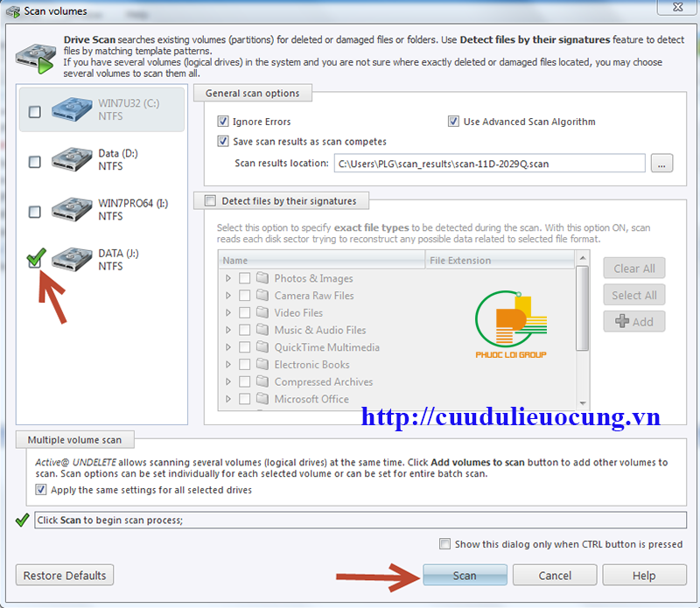Click the Name column header
The image size is (700, 608).
[x=321, y=261]
